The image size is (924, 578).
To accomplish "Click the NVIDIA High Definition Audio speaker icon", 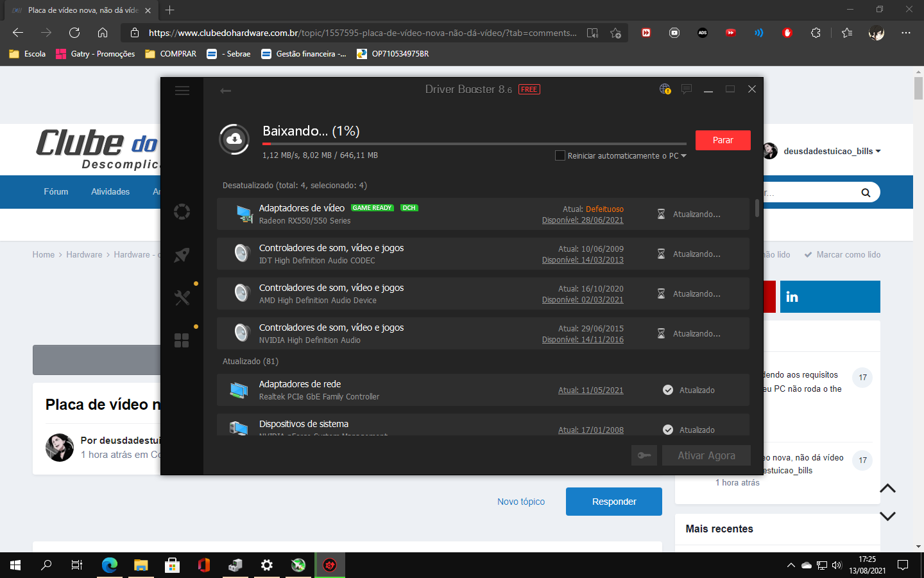I will click(242, 333).
